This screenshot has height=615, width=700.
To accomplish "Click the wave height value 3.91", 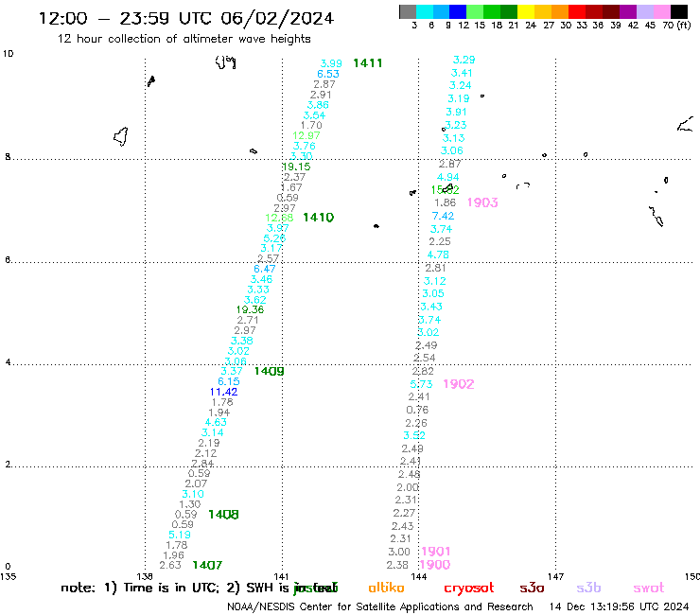I will tap(456, 112).
